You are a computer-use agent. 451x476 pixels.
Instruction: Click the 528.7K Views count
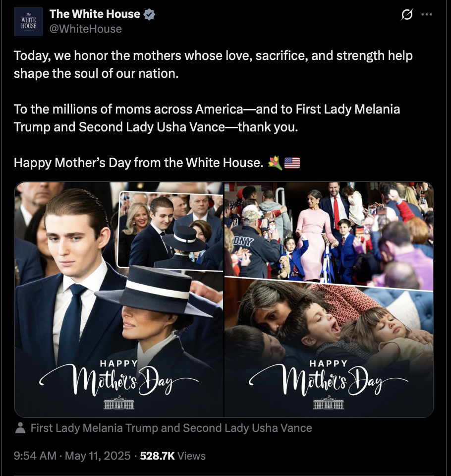[172, 456]
